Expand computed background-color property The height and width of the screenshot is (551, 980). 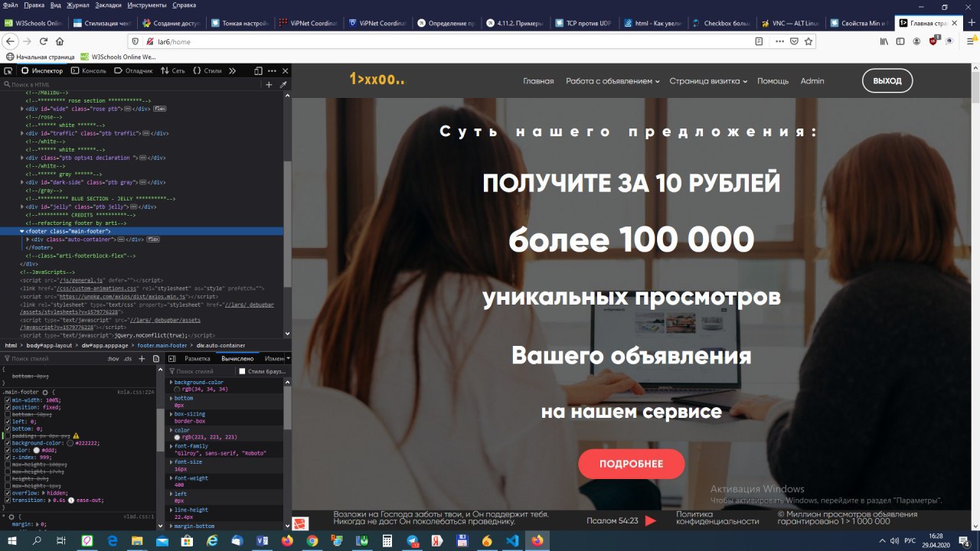[x=171, y=382]
